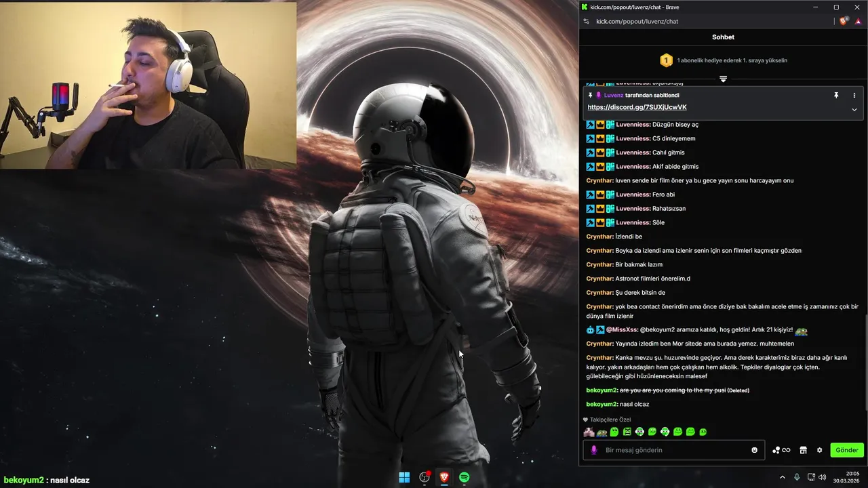Open the volume tray icon

click(x=823, y=477)
